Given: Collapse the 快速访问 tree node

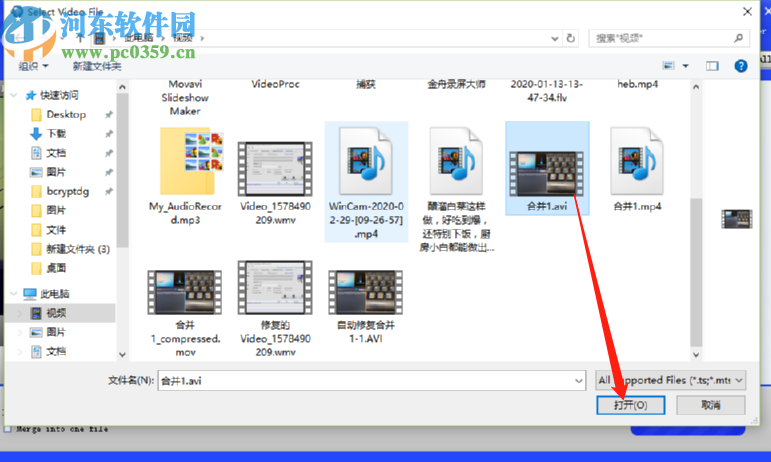Looking at the screenshot, I should (x=13, y=95).
